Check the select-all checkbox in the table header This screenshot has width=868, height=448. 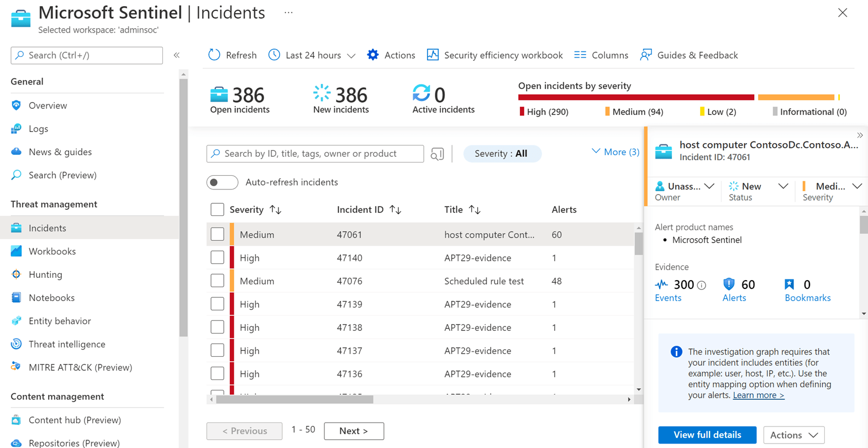click(217, 210)
